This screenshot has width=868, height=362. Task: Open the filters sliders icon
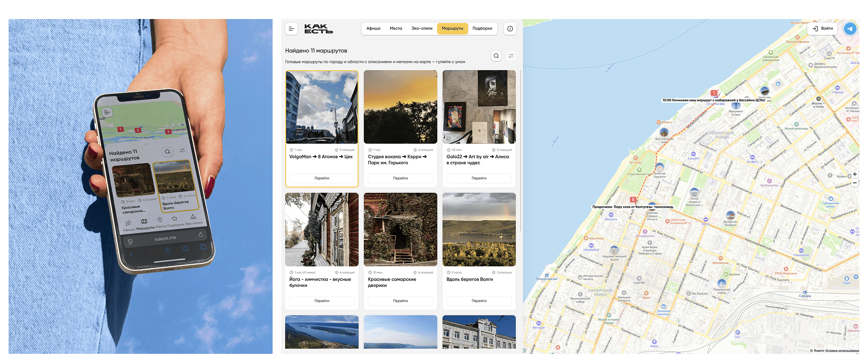pos(511,56)
